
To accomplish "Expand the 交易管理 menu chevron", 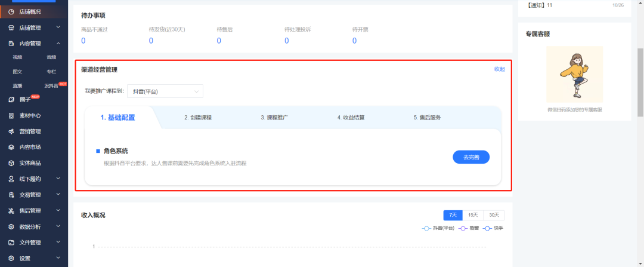I will click(58, 195).
